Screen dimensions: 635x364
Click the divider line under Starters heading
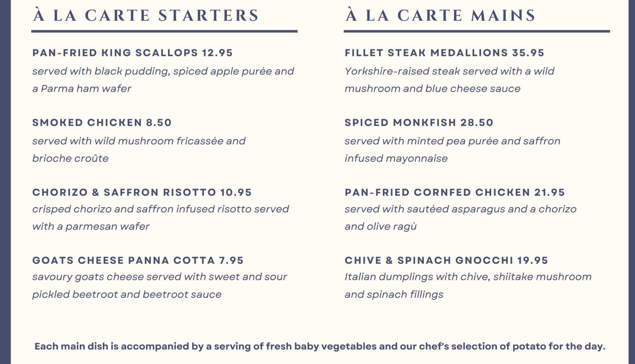[164, 32]
